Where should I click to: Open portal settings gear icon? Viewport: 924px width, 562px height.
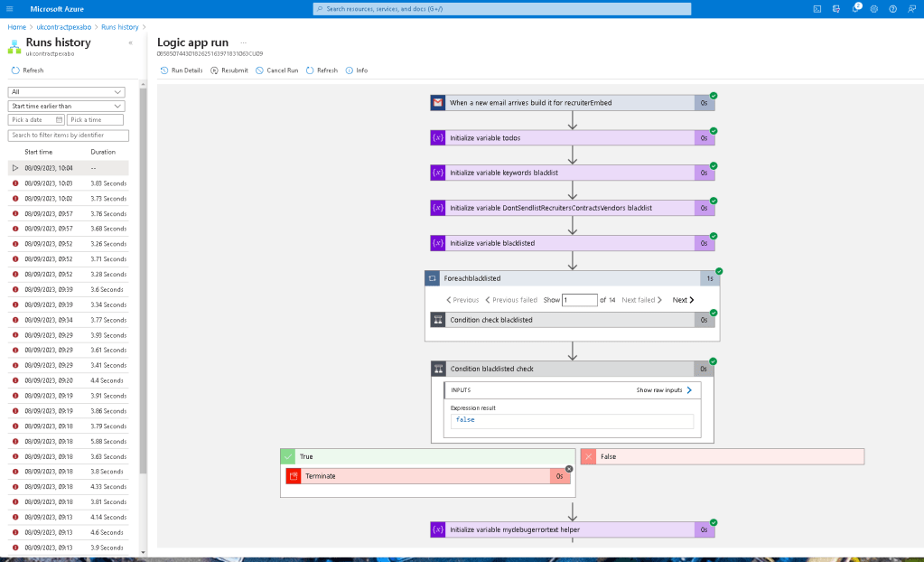click(874, 9)
